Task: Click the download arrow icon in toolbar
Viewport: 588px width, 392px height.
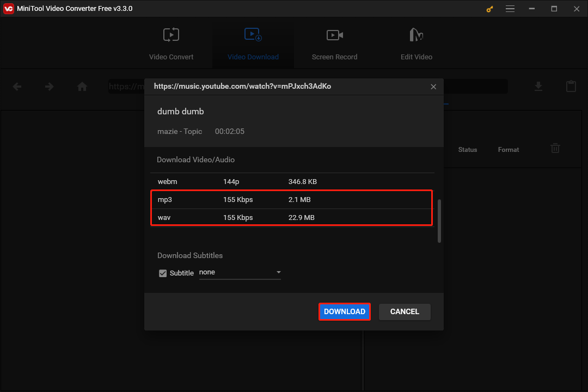Action: (538, 87)
